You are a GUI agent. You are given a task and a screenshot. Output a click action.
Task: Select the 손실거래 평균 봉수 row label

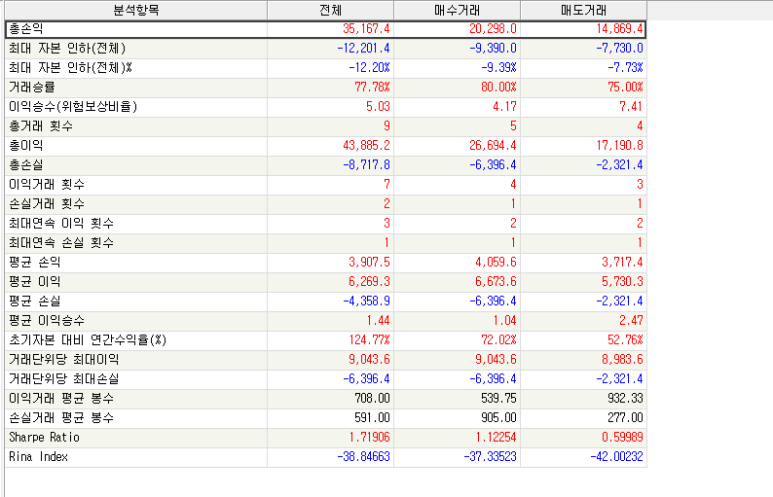click(61, 418)
